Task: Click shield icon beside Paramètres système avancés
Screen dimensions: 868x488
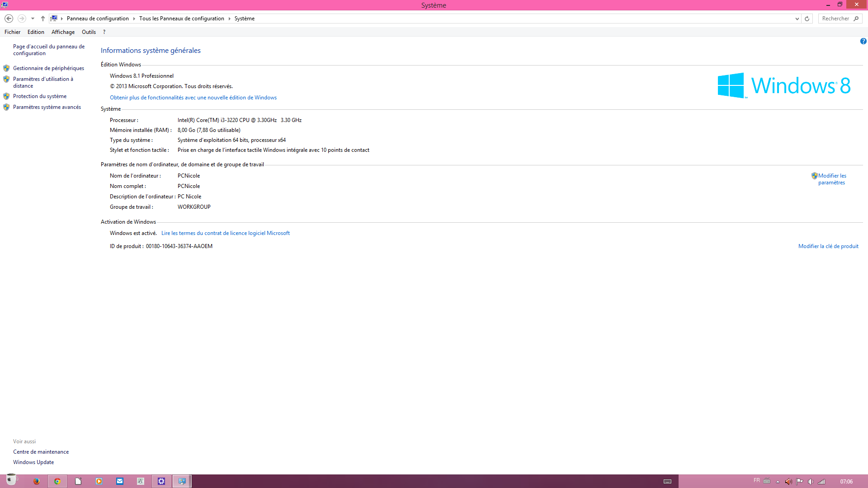Action: (6, 107)
